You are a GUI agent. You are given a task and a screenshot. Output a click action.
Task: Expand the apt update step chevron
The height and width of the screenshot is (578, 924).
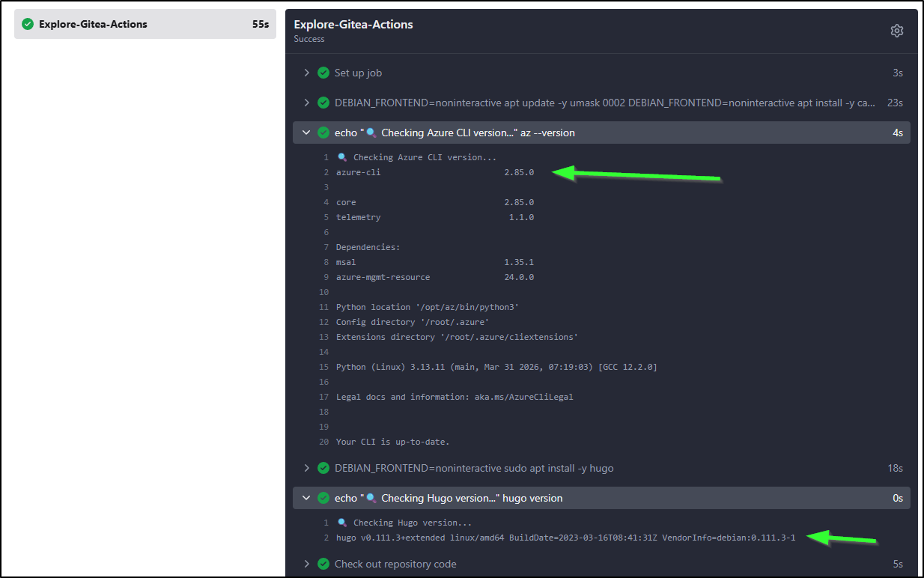306,103
